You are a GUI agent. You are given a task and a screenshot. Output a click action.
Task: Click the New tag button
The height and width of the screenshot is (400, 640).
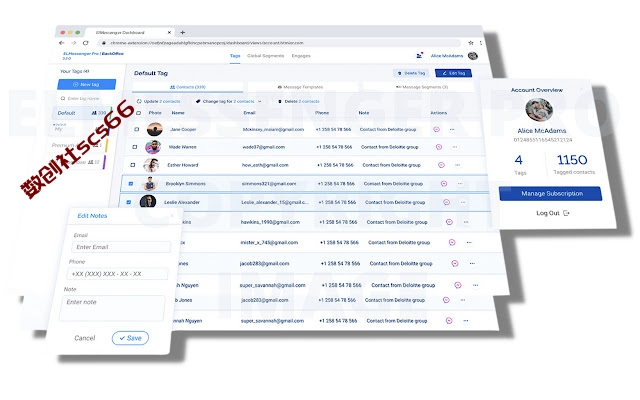(87, 84)
